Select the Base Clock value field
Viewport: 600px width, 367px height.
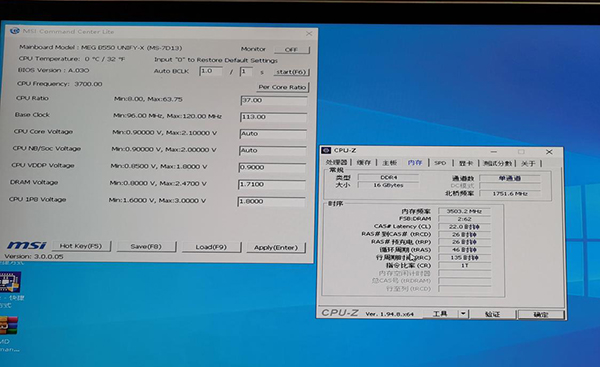point(273,117)
